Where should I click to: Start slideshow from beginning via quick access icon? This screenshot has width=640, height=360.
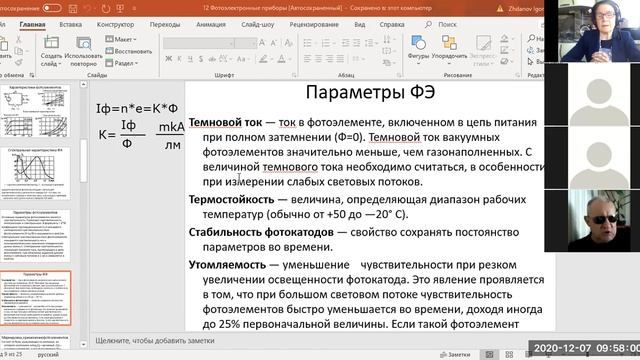click(x=120, y=9)
